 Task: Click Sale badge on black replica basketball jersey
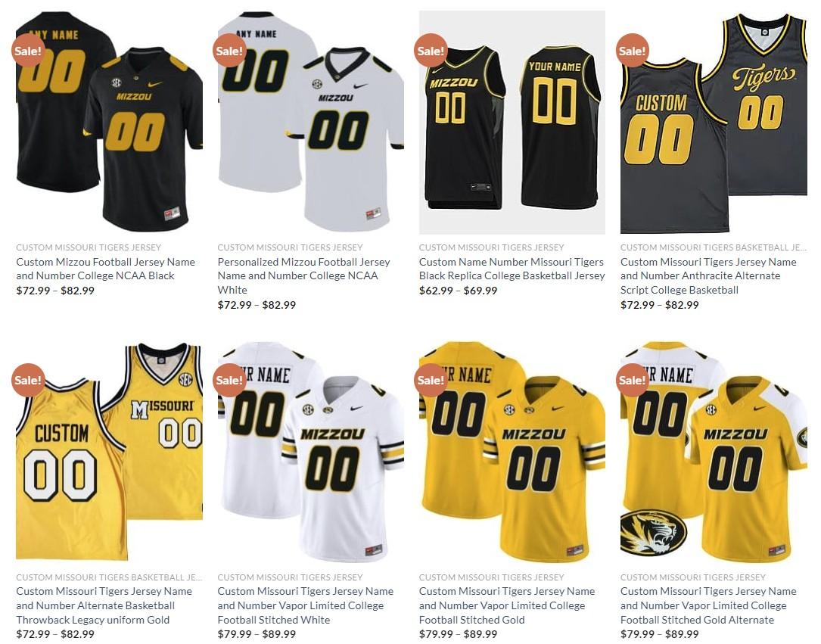pos(431,51)
